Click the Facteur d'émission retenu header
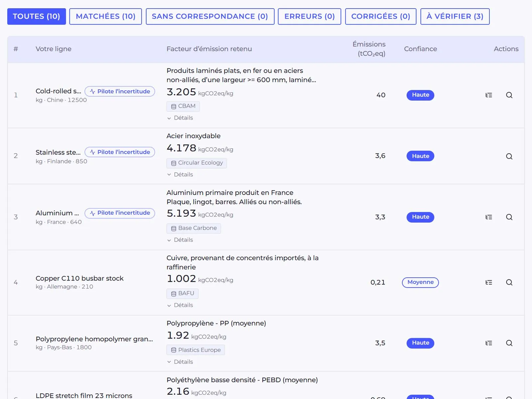 click(209, 49)
